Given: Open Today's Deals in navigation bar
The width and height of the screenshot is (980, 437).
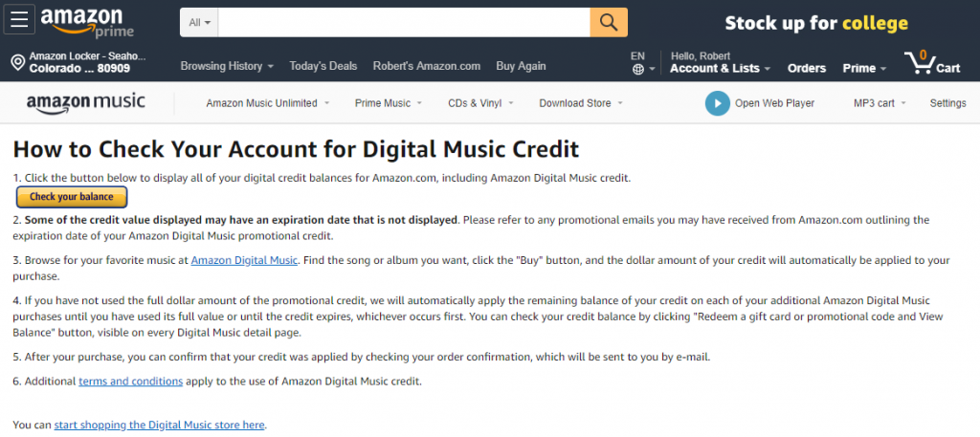Looking at the screenshot, I should [x=323, y=66].
